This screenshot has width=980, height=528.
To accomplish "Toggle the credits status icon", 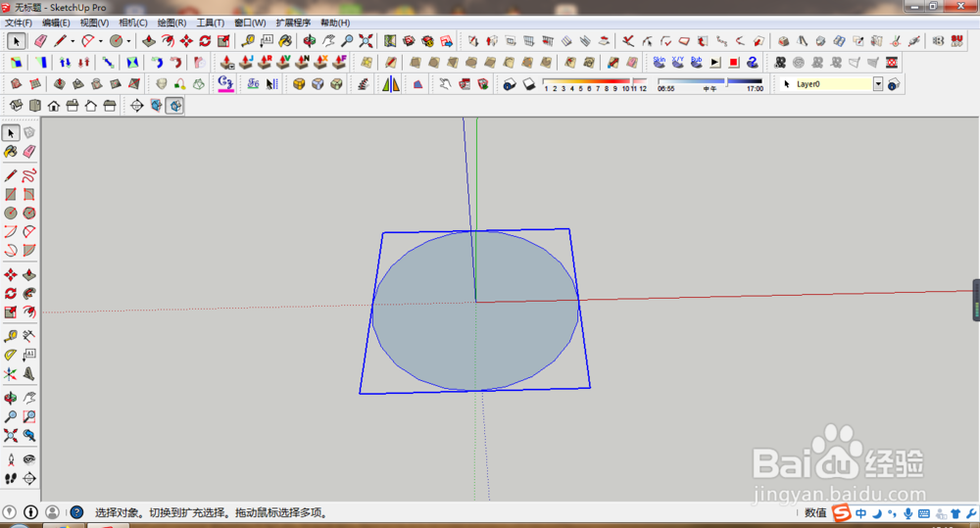I will 30,512.
